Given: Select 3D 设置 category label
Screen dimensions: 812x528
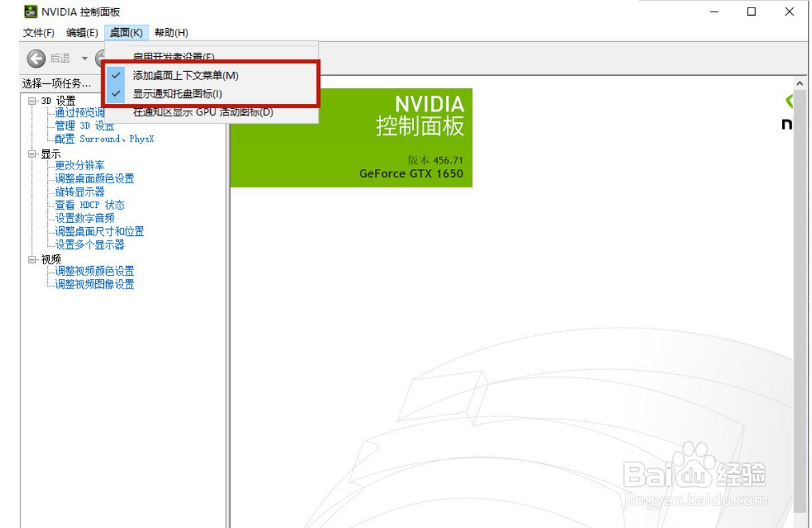Looking at the screenshot, I should 58,101.
